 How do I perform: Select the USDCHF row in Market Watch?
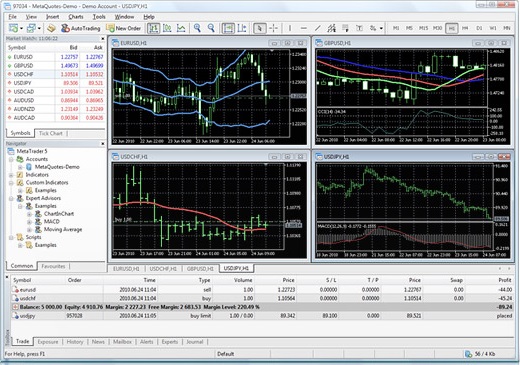55,74
